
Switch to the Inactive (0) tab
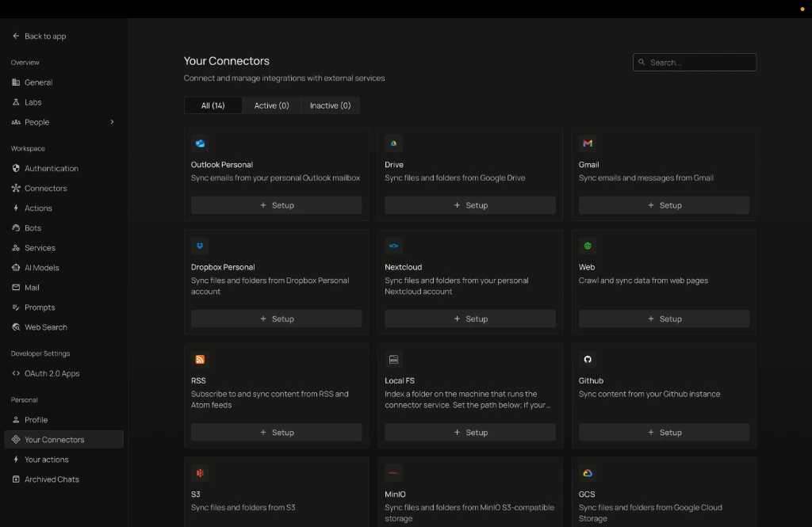(x=331, y=105)
